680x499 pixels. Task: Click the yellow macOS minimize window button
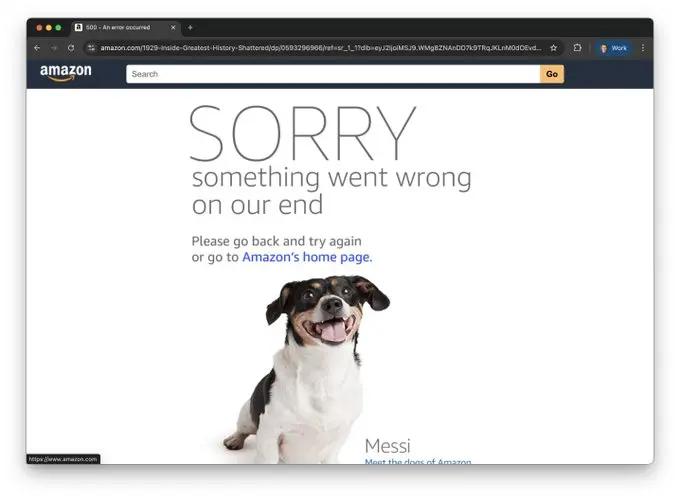49,27
